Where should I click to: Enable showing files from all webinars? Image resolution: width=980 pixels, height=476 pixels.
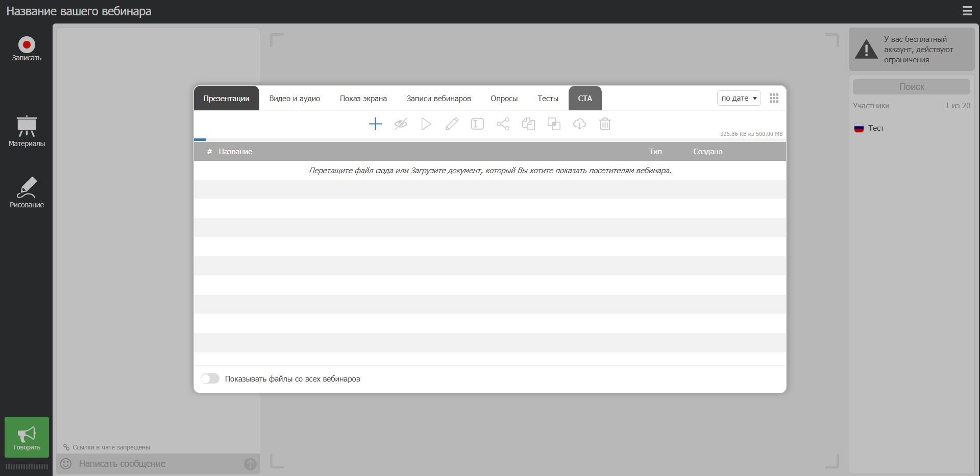[210, 378]
